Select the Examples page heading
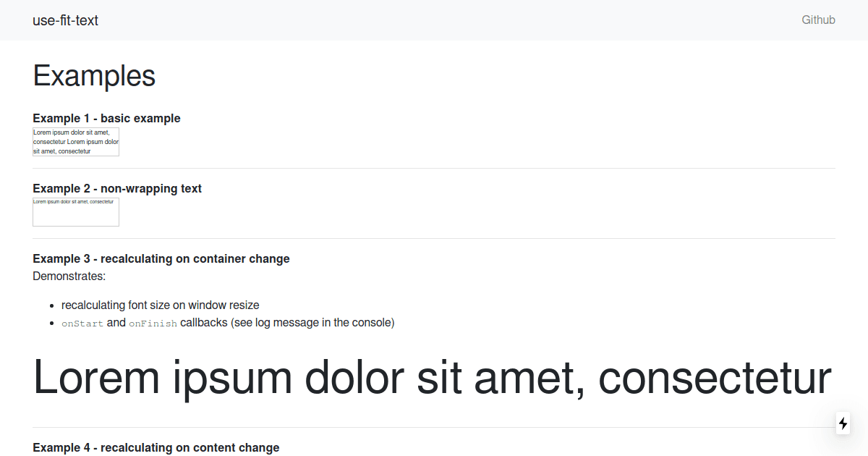Viewport: 868px width, 456px height. tap(94, 75)
